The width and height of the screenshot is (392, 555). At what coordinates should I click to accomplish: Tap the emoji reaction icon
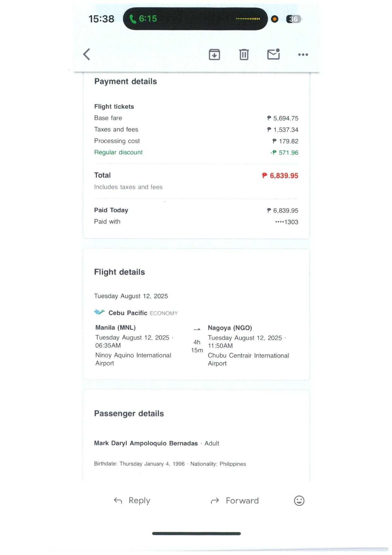click(299, 501)
